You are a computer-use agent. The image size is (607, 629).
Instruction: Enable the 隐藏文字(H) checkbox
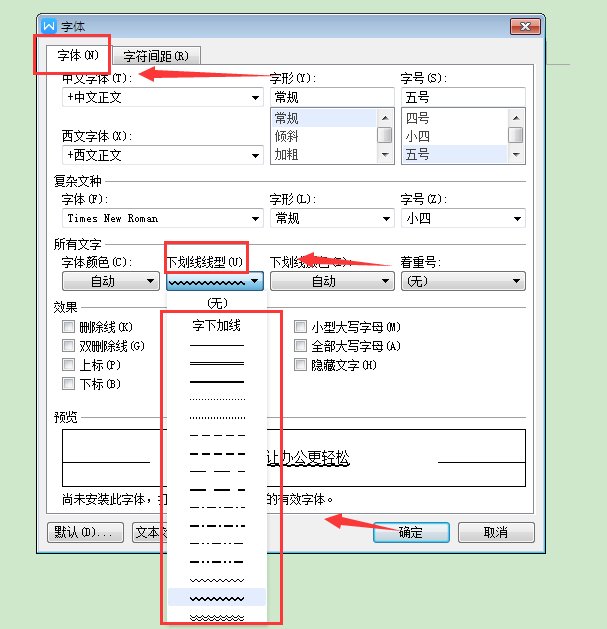(x=300, y=365)
